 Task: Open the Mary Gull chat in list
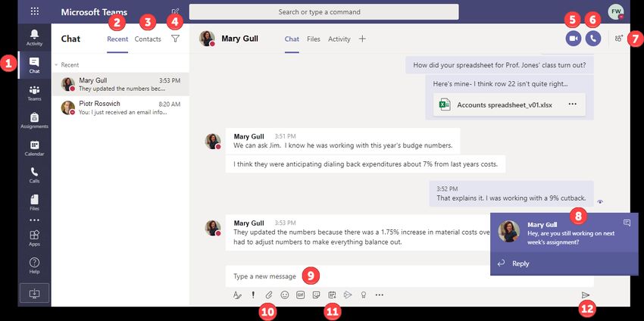pos(120,84)
